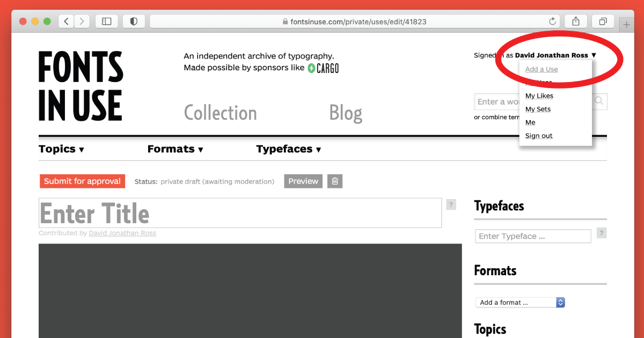The image size is (644, 338).
Task: Click the Fonts In Use logo
Action: [81, 86]
